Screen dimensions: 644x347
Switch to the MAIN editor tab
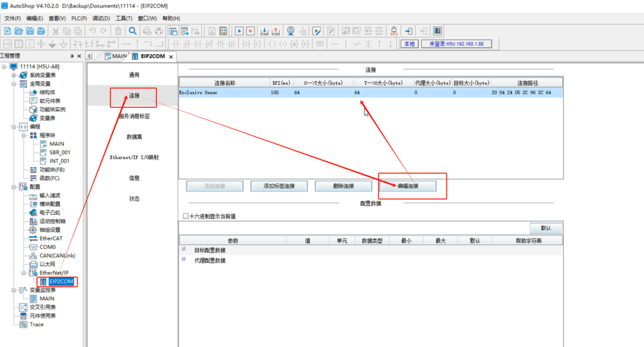click(115, 56)
